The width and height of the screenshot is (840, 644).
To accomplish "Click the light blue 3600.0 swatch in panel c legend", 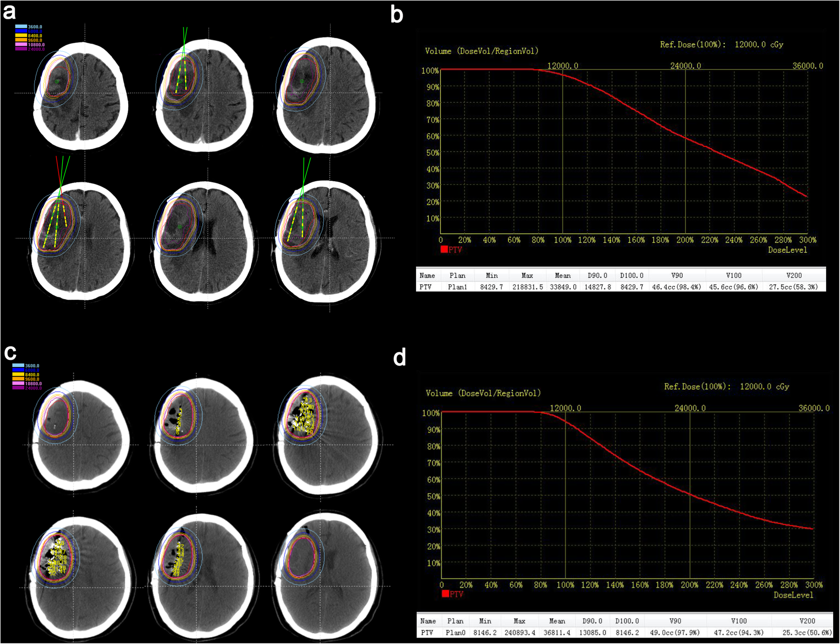I will [x=18, y=366].
